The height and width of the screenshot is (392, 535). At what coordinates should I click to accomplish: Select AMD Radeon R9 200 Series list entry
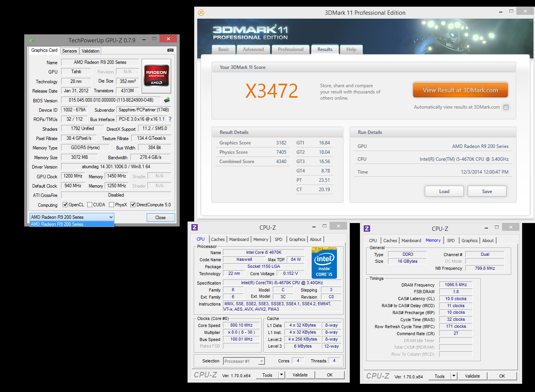tap(72, 224)
